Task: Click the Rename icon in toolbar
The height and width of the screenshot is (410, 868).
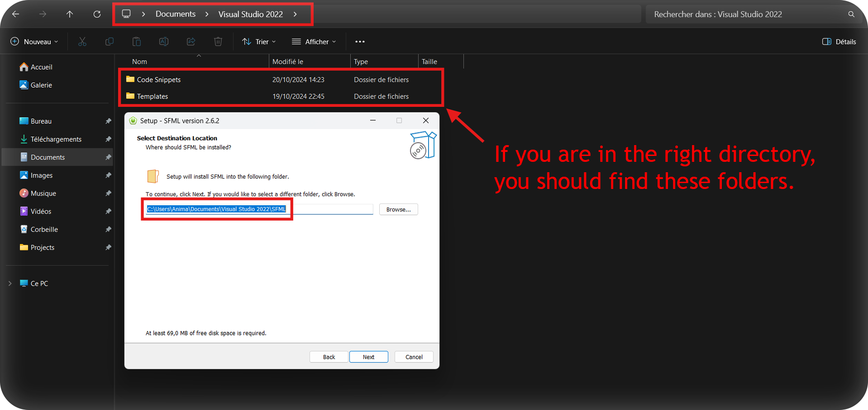Action: click(164, 42)
